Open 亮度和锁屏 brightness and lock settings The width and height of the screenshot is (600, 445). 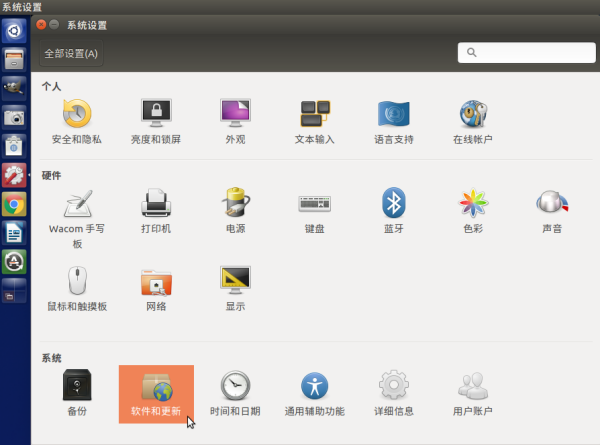[156, 122]
